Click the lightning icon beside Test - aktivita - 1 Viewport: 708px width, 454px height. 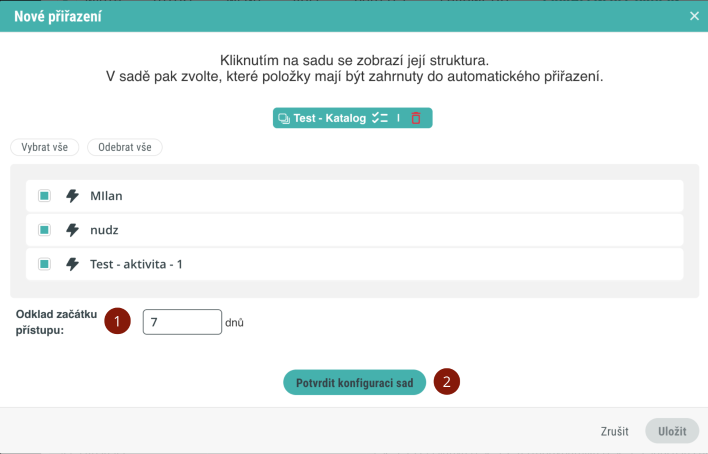tap(72, 264)
